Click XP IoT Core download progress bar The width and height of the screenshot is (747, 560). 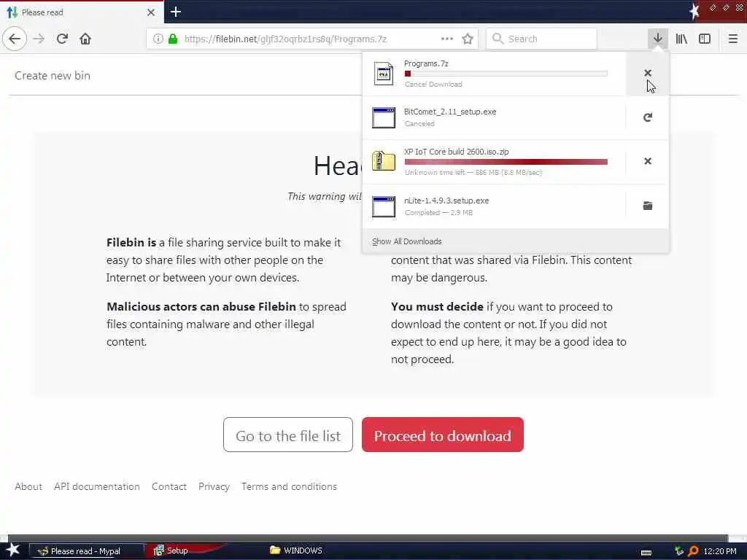click(506, 162)
